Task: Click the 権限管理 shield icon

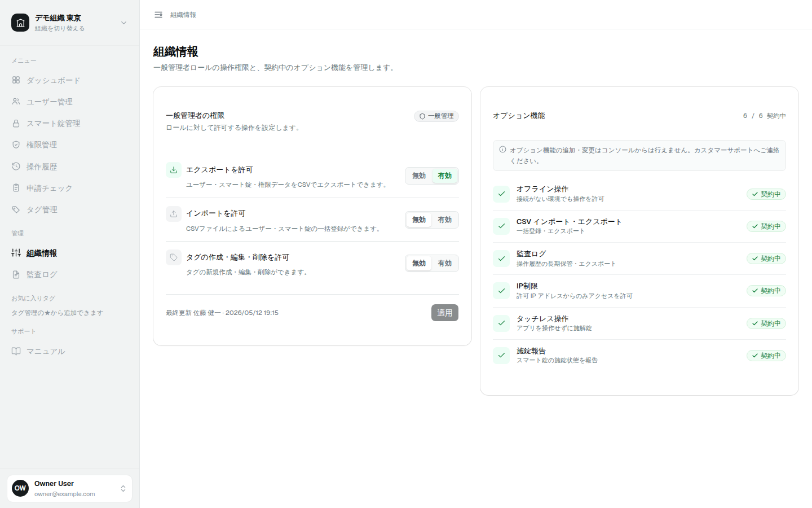Action: [x=16, y=144]
